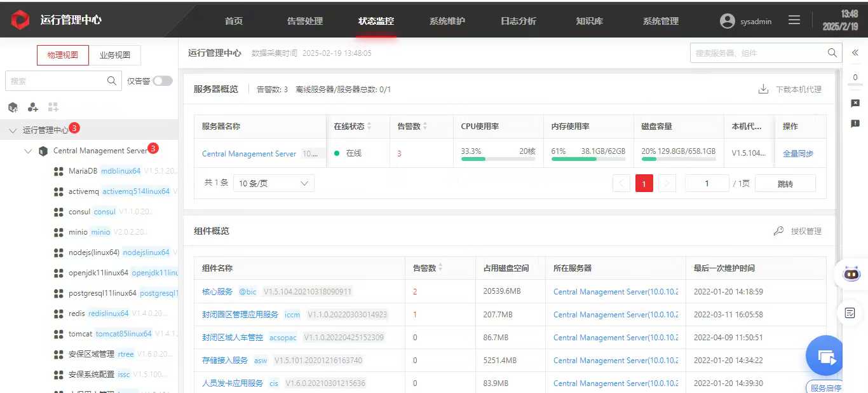Click the MariaDB component grid icon
Viewport: 868px width, 393px height.
(x=59, y=171)
